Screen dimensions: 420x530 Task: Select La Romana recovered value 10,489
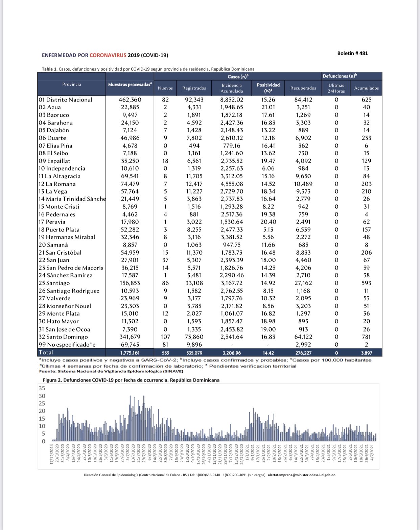(x=303, y=184)
